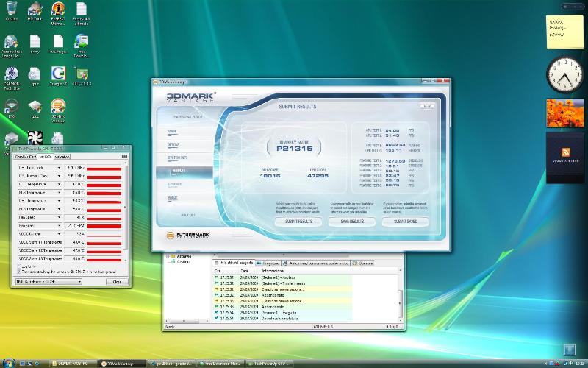Image resolution: width=588 pixels, height=368 pixels.
Task: Click the Fan Speed RPM red graph bar
Action: [x=104, y=225]
